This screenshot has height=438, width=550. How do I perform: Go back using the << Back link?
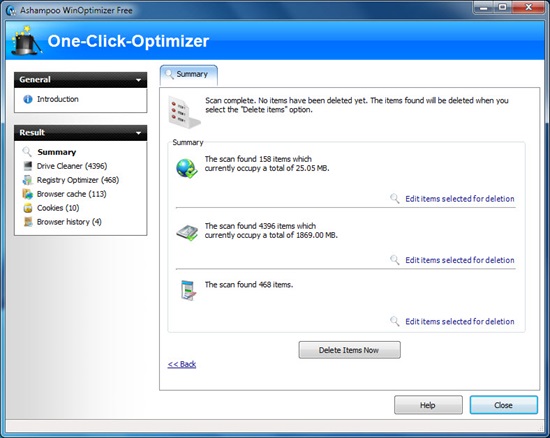[x=182, y=364]
